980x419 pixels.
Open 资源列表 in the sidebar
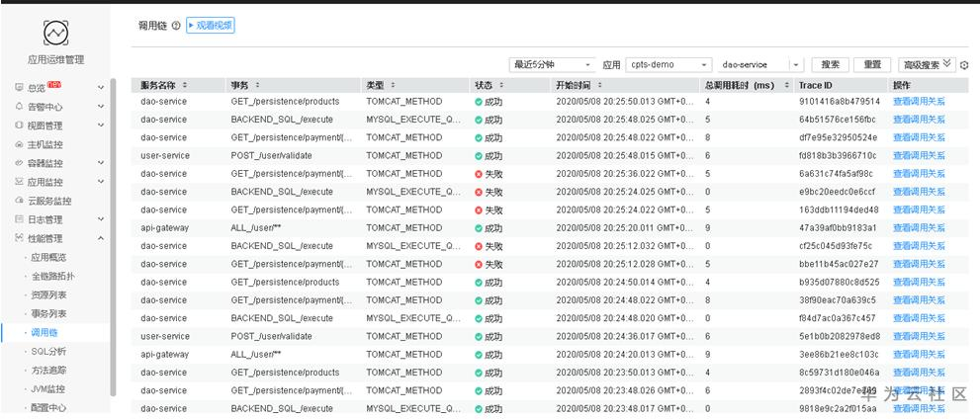pos(48,294)
